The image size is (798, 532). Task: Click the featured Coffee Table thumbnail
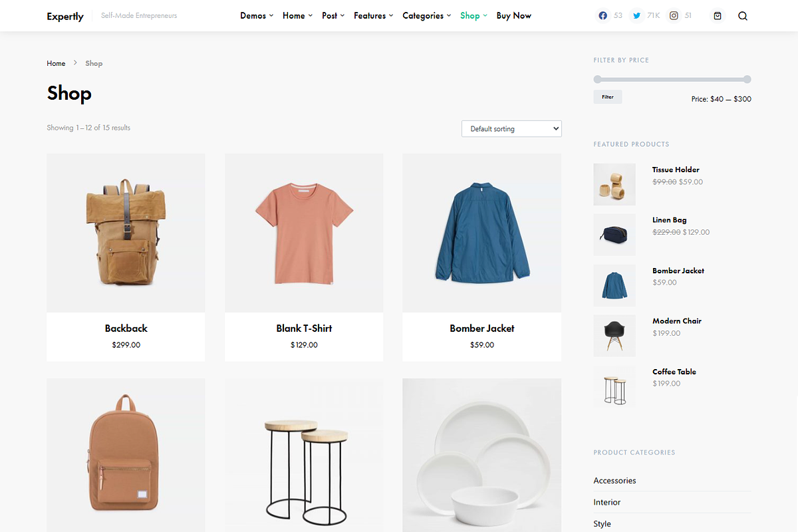tap(614, 386)
